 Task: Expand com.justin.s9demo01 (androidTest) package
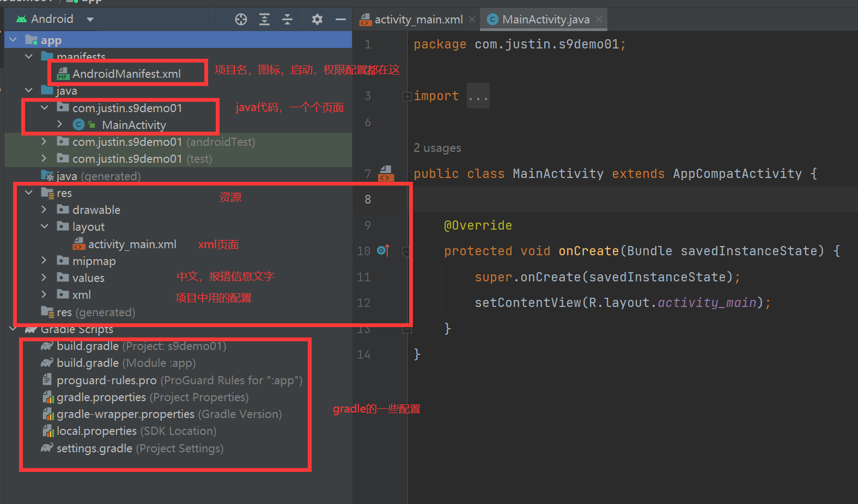click(x=44, y=142)
